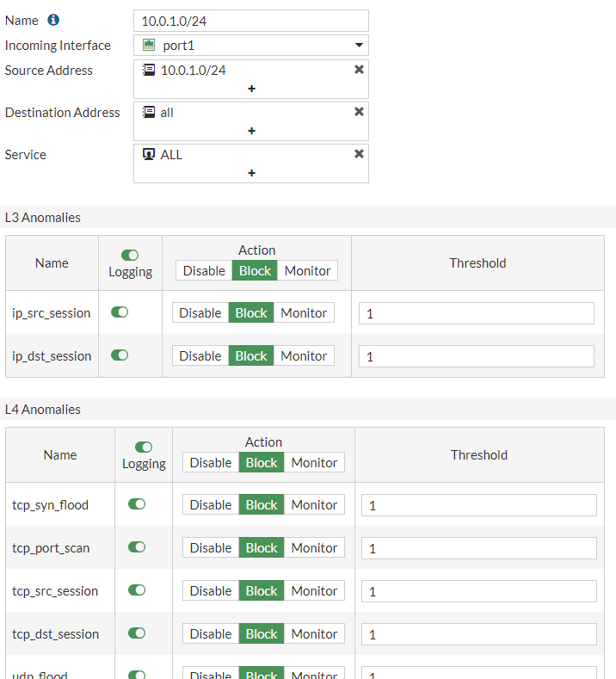Click the tcp_src_session Threshold field
616x679 pixels.
[478, 591]
